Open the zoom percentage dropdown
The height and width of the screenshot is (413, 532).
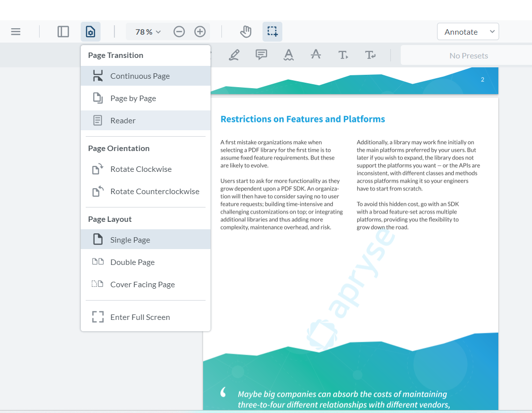coord(146,31)
